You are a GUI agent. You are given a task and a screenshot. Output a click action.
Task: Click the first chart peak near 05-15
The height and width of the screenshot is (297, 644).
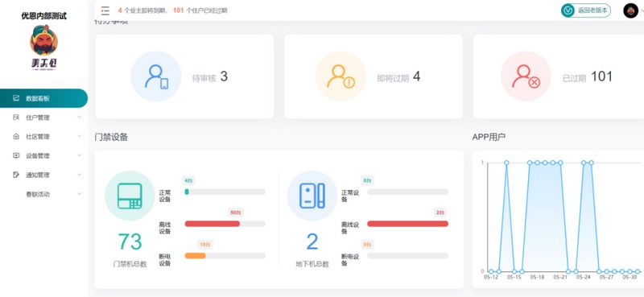click(506, 163)
